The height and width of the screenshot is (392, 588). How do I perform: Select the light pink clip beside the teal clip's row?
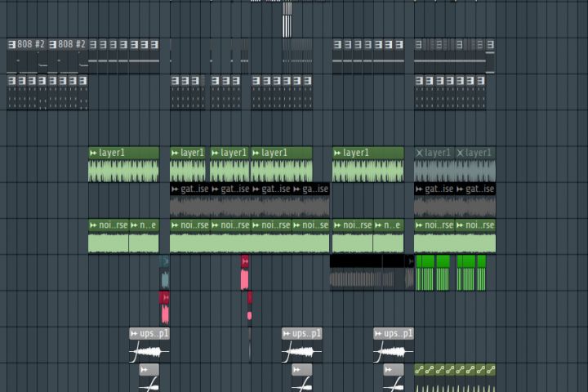(x=244, y=272)
